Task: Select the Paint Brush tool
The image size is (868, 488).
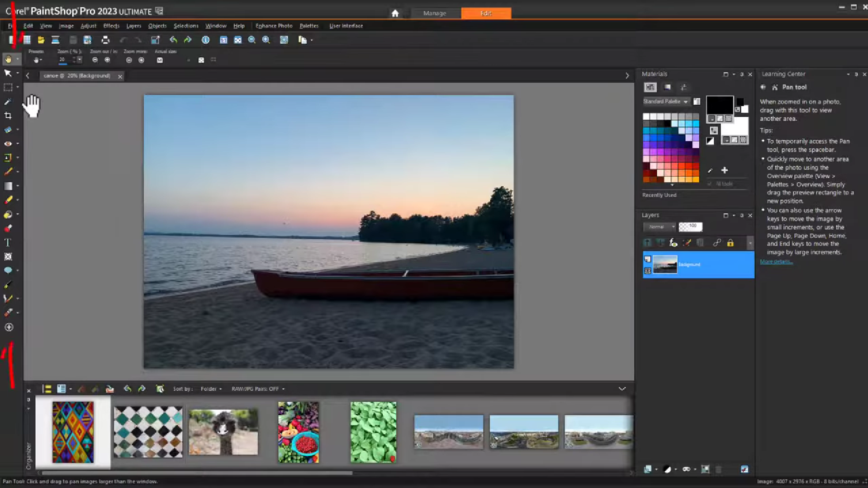Action: (x=8, y=172)
